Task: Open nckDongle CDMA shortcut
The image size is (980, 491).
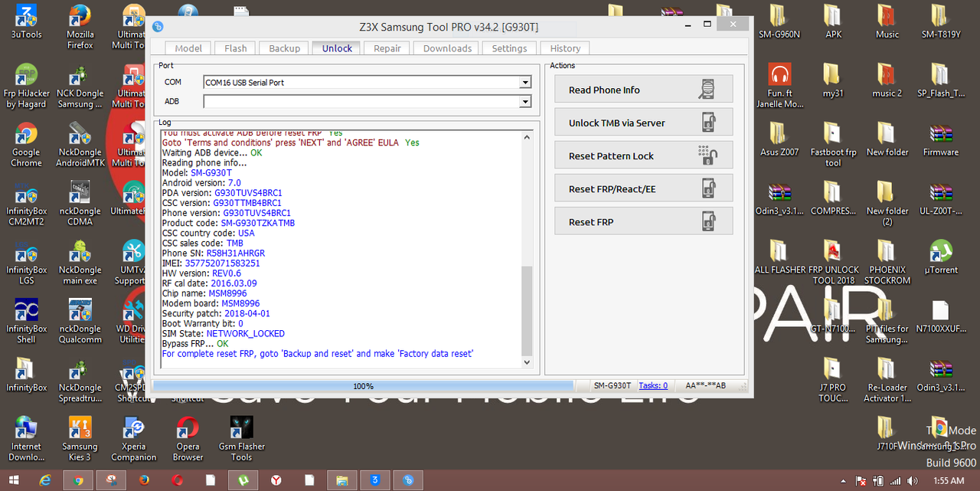Action: coord(80,204)
